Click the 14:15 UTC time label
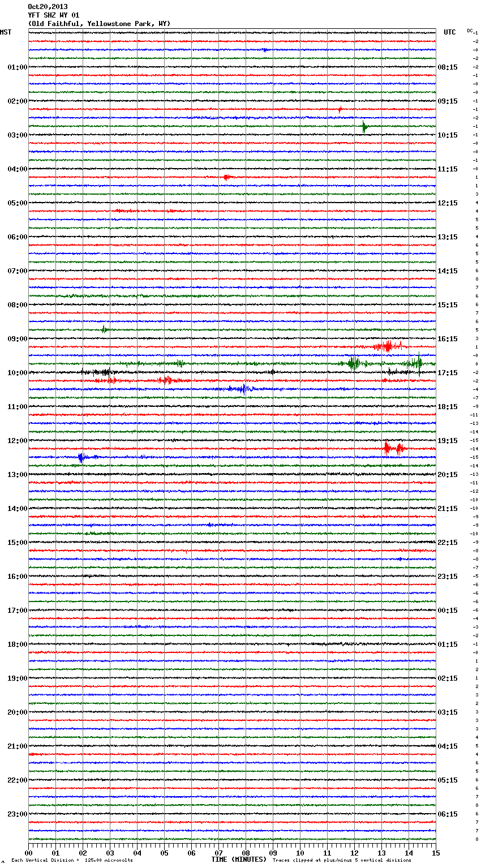Screen dimensions: 481x868 (x=448, y=271)
